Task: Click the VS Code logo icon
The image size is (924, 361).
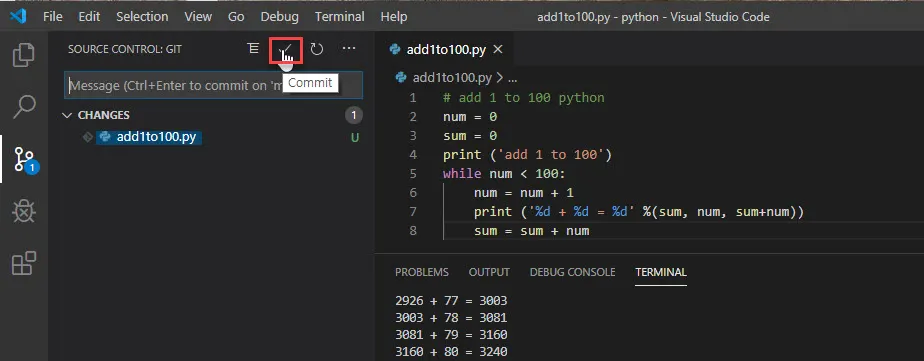Action: pos(19,16)
